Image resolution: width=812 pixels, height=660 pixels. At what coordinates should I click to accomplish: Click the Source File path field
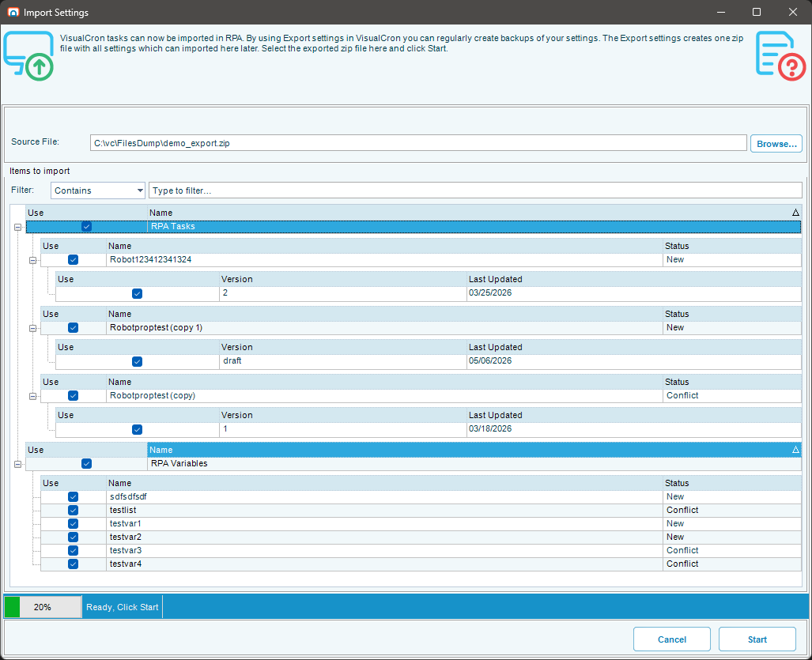tap(418, 143)
